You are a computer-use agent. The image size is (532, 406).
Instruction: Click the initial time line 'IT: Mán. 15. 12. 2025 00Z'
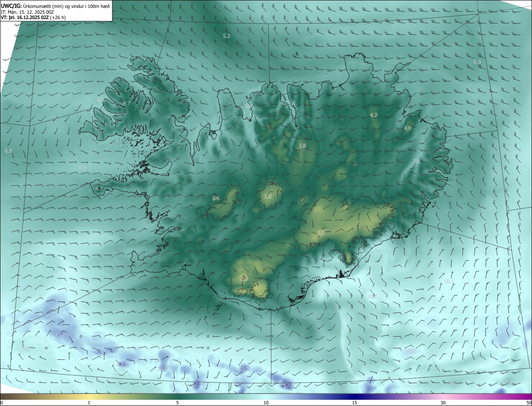pyautogui.click(x=27, y=12)
